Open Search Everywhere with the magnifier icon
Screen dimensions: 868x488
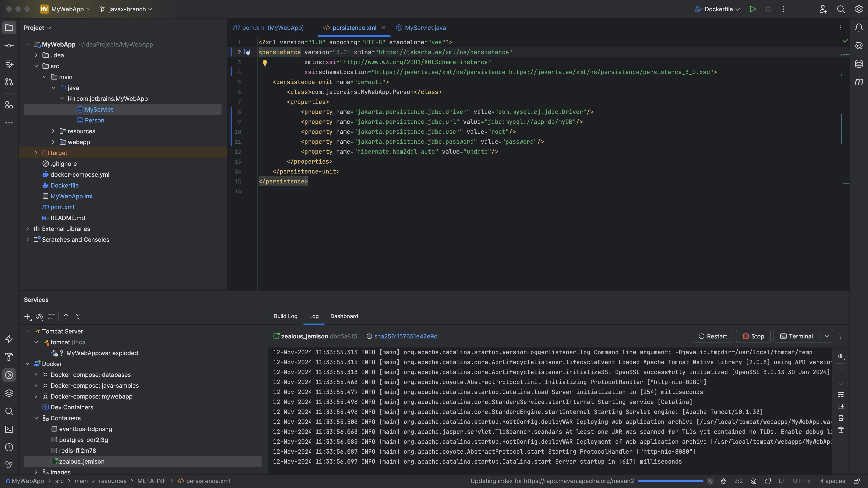[841, 9]
